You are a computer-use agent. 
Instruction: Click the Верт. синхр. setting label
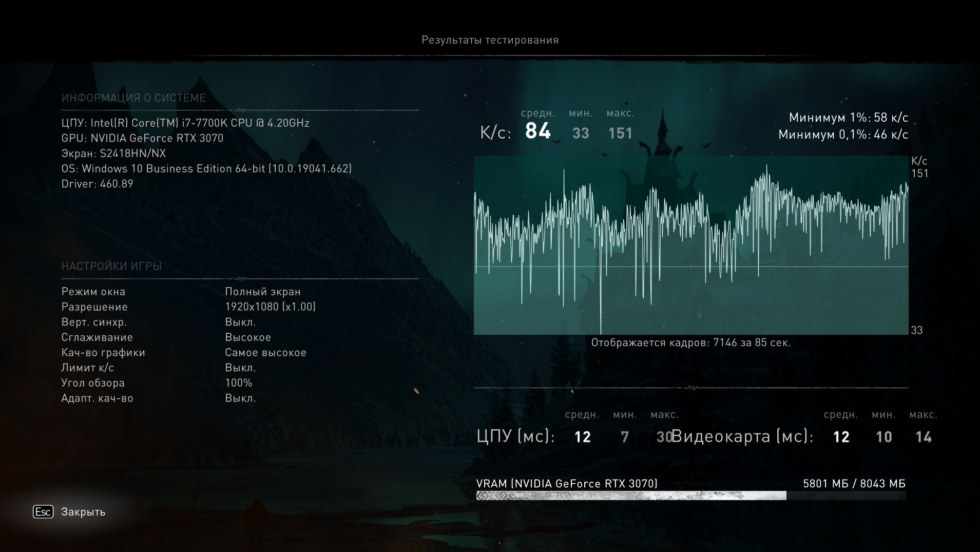coord(94,322)
